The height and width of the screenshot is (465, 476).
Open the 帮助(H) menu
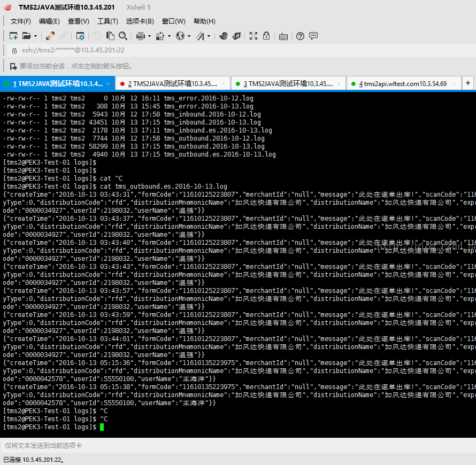click(x=204, y=21)
